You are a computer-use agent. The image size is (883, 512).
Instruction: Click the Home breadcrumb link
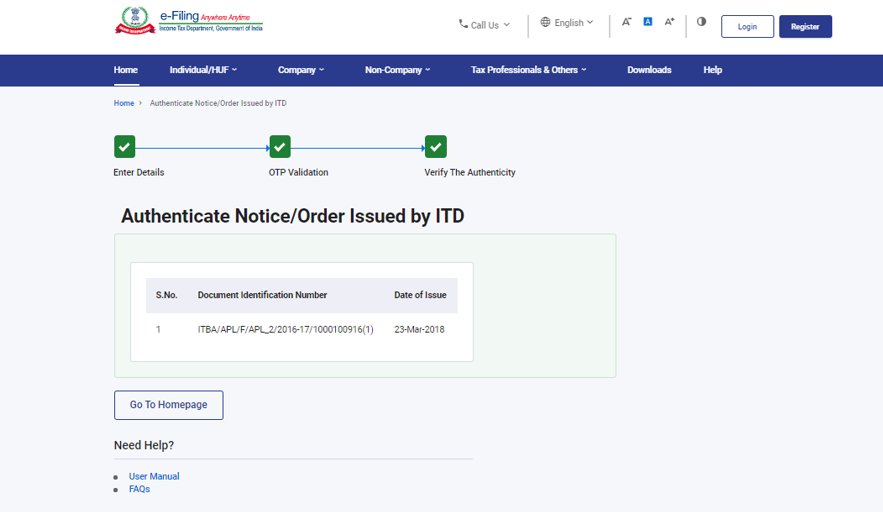124,103
